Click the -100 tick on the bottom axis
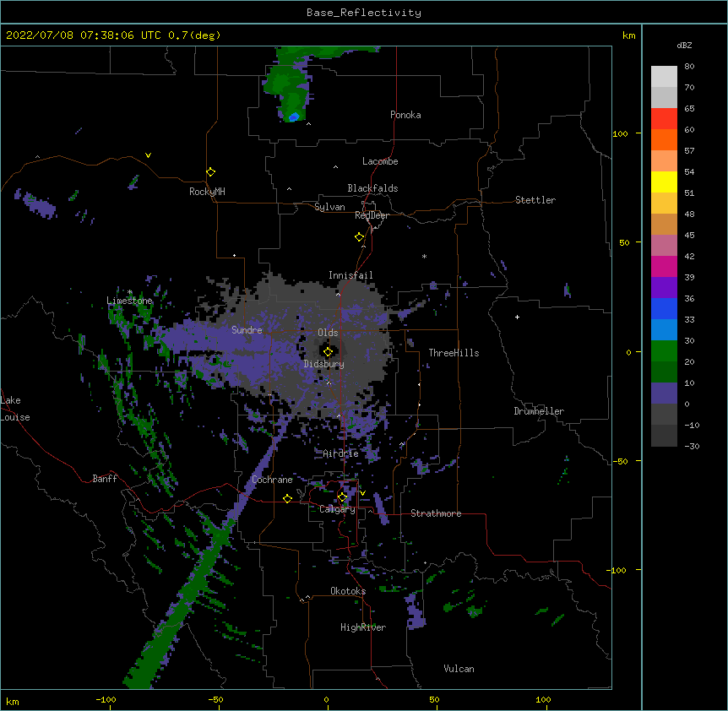Viewport: 728px width, 711px height. 106,699
